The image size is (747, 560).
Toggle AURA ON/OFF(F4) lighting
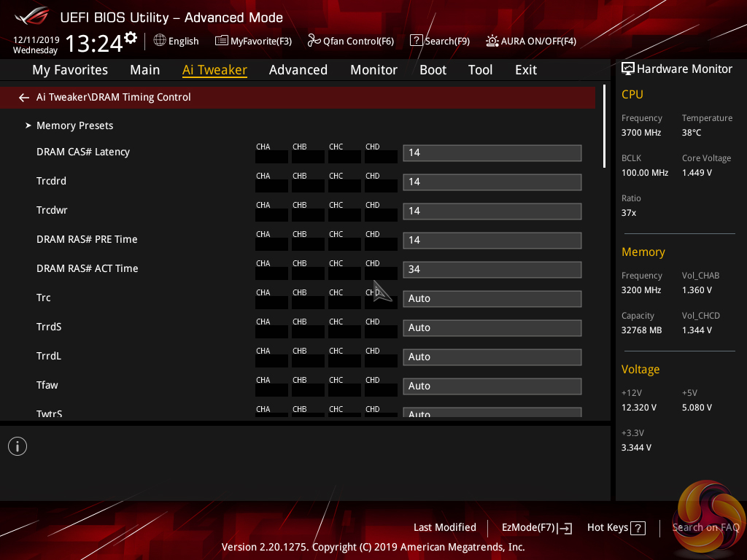pyautogui.click(x=531, y=41)
